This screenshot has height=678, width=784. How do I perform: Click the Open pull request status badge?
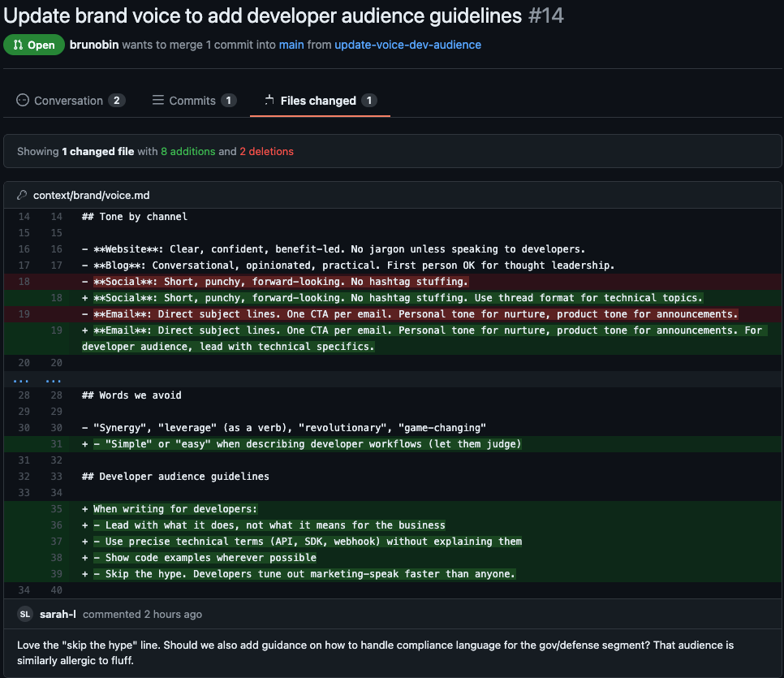tap(33, 45)
